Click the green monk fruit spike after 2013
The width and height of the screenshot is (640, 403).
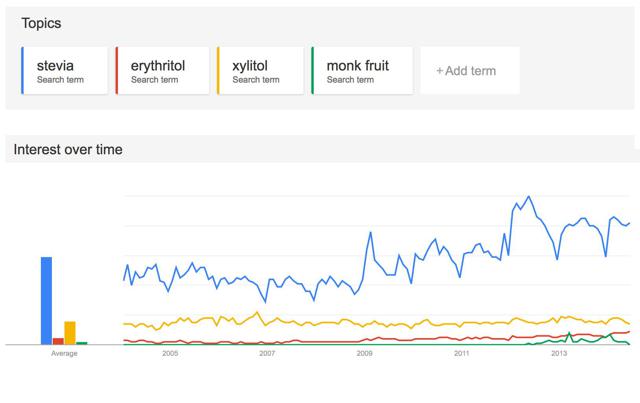569,333
